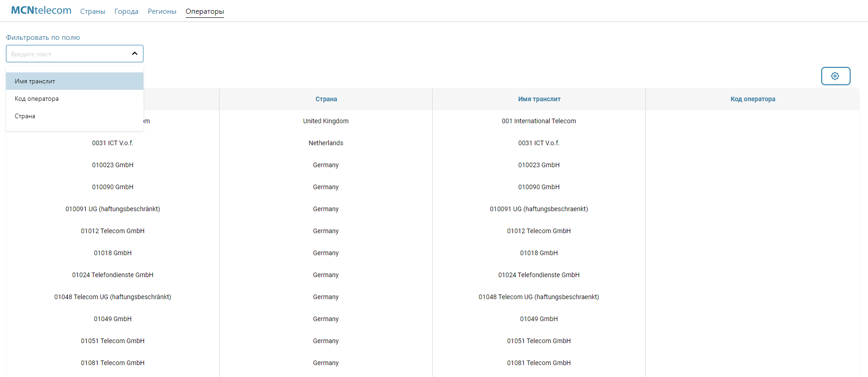Open the Страны tab
The width and height of the screenshot is (868, 377).
coord(93,11)
